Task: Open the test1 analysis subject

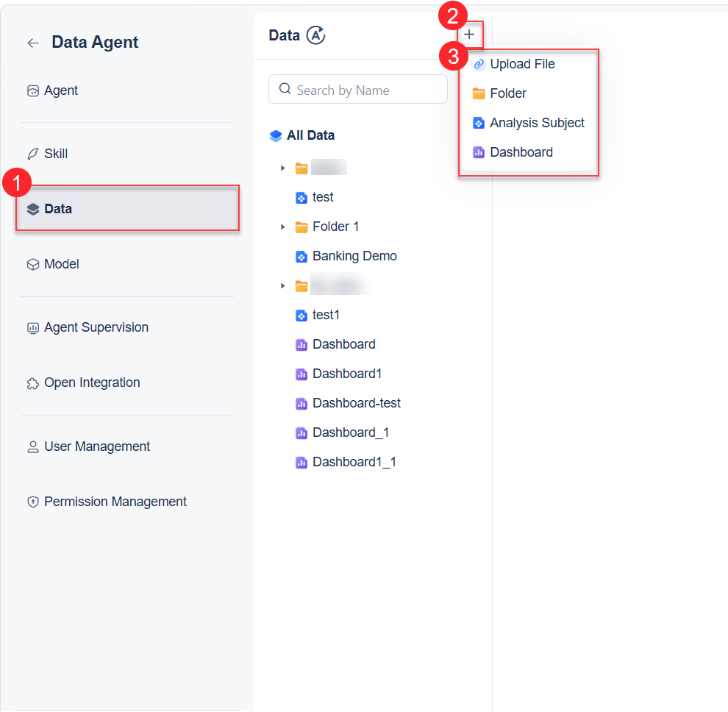Action: click(x=326, y=316)
